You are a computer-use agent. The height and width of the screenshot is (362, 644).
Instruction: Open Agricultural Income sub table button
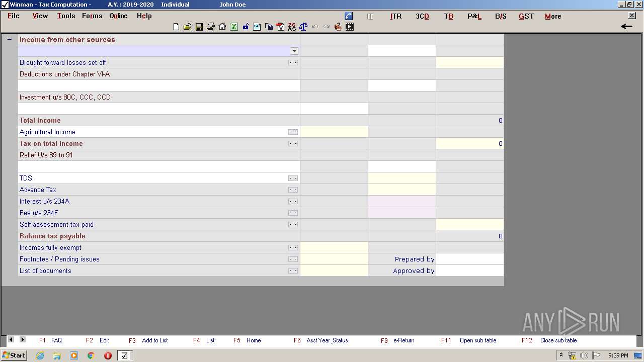coord(293,132)
